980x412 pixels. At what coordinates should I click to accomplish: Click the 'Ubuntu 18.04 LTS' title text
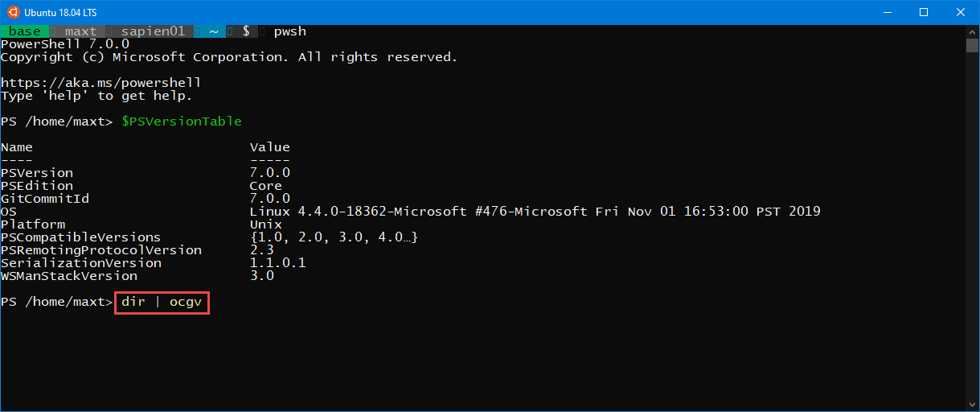point(61,12)
